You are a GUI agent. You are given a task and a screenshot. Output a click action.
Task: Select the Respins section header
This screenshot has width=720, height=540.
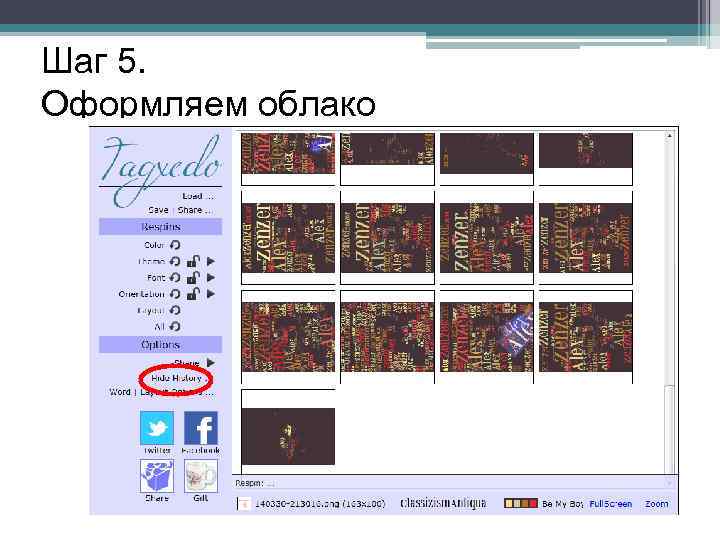tap(160, 227)
